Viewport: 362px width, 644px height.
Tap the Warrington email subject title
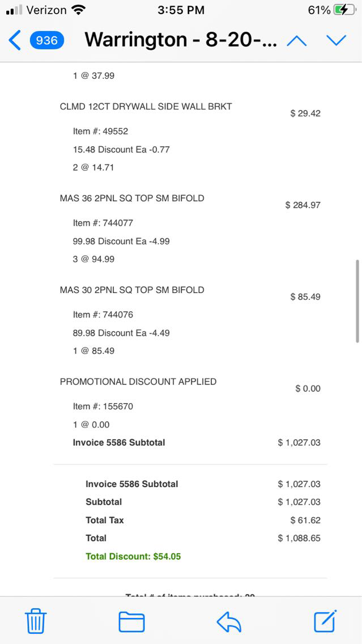[x=180, y=40]
